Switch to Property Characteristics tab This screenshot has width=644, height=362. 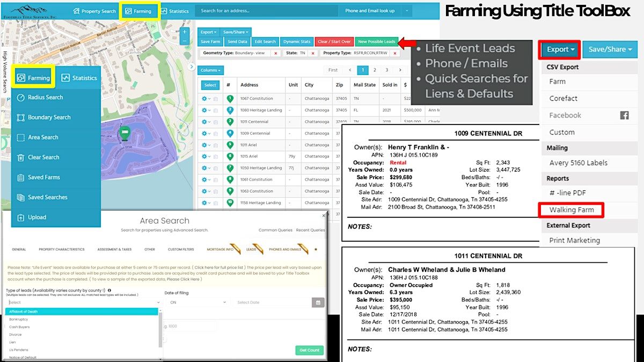(61, 249)
